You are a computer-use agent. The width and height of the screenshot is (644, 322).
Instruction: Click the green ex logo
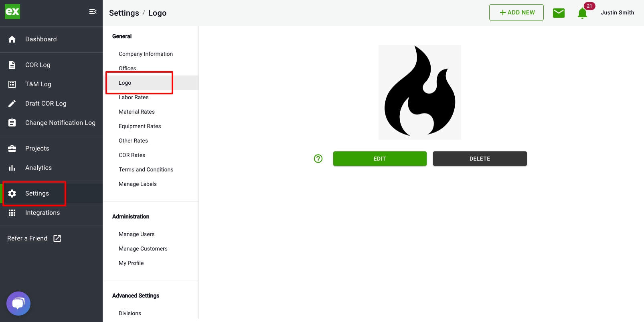coord(12,12)
